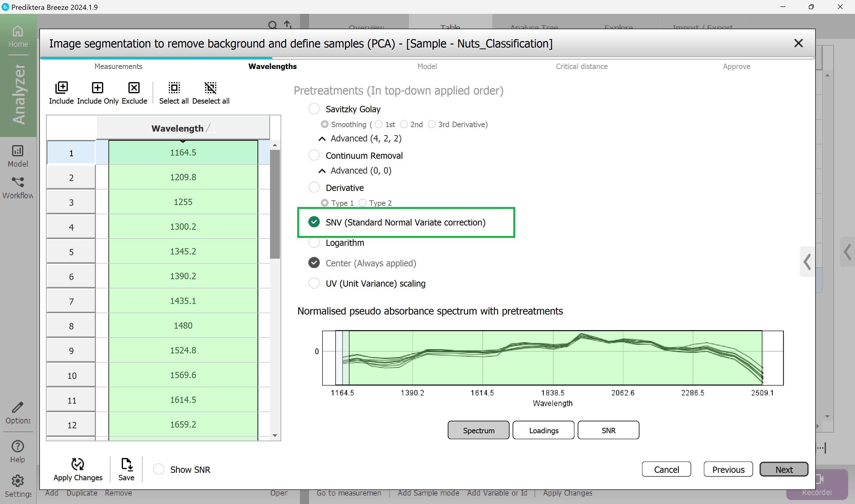
Task: Click the Include wavelengths icon
Action: (61, 88)
